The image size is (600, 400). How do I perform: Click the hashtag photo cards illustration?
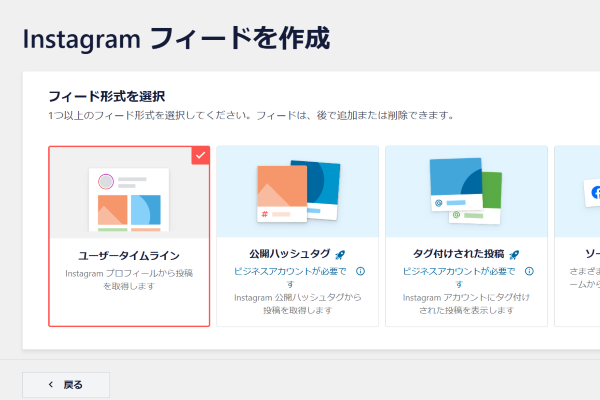pos(298,191)
